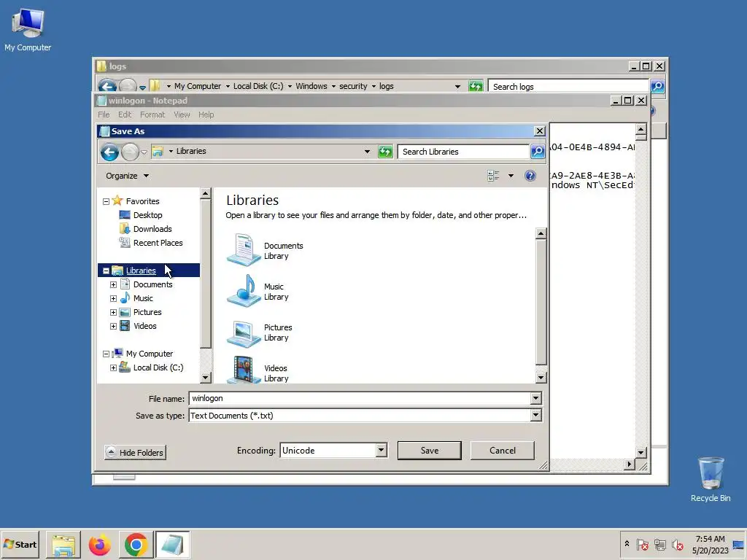This screenshot has width=747, height=560.
Task: Click the Hide Folders button
Action: pyautogui.click(x=135, y=452)
